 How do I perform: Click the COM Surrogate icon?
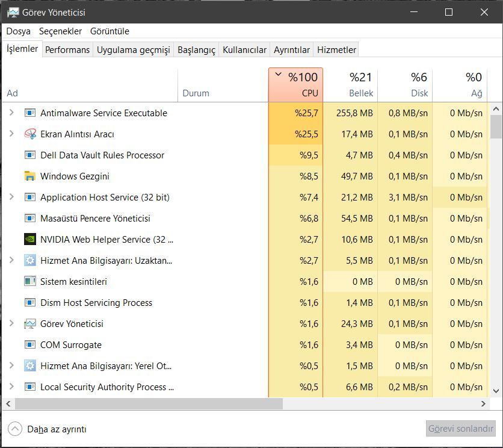30,344
